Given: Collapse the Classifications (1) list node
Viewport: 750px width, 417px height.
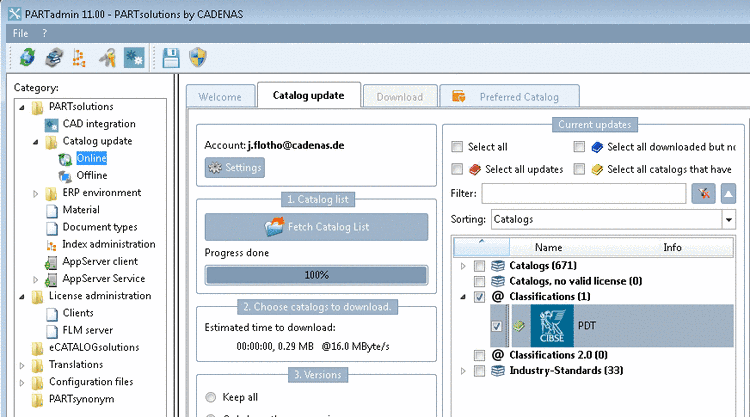Looking at the screenshot, I should point(463,297).
